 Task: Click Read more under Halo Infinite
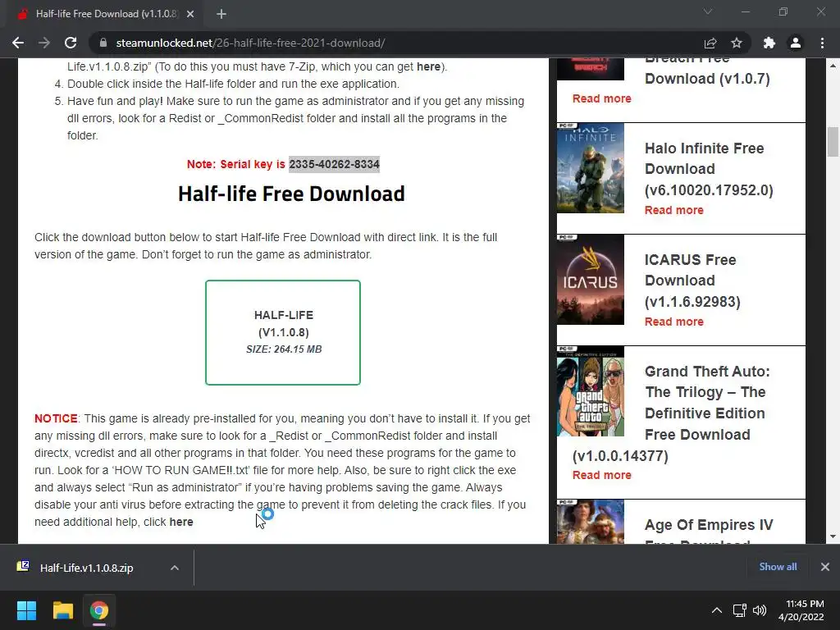pos(674,210)
